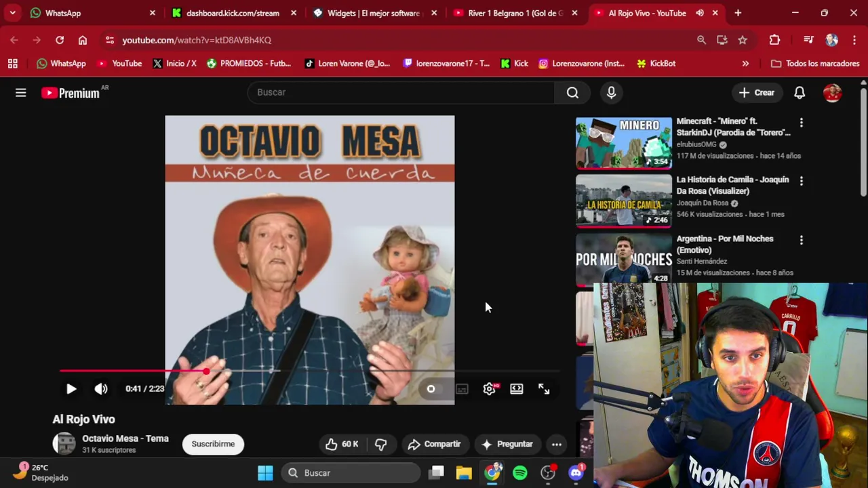Dislike the Al Rojo Vivo video
868x488 pixels.
coord(381,444)
